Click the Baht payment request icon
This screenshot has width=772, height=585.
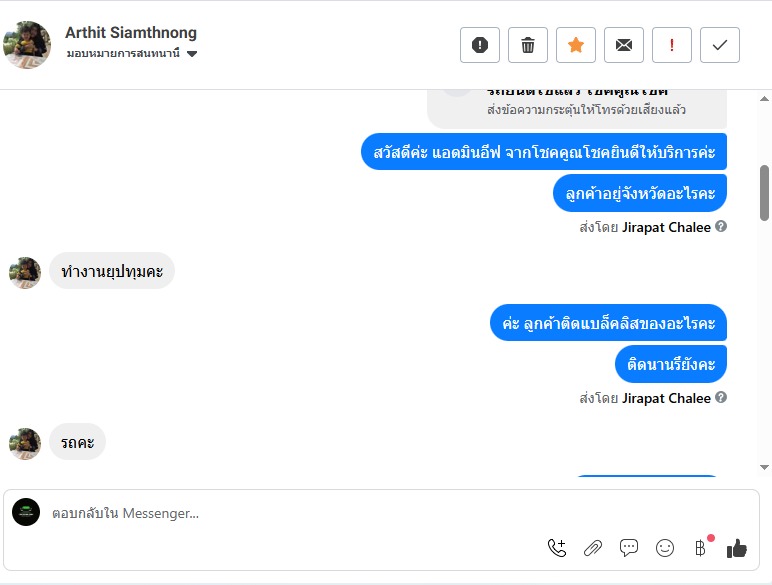(x=700, y=547)
